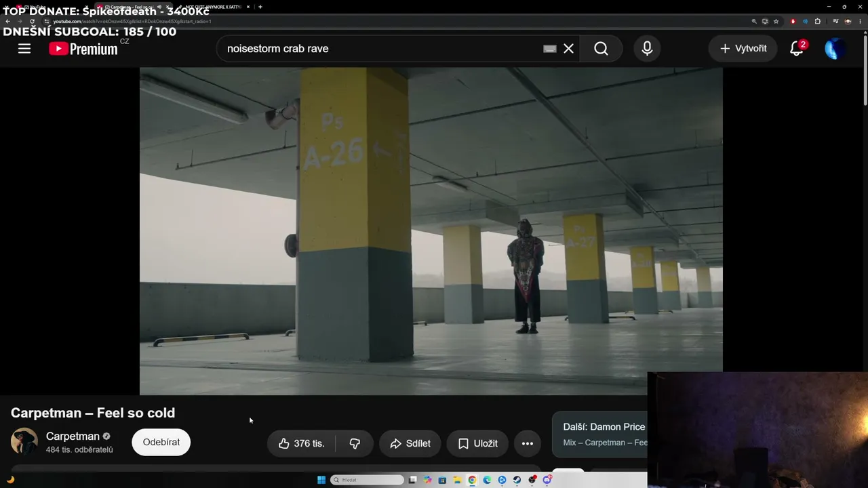Open the Carpetman channel avatar
This screenshot has width=868, height=488.
24,441
